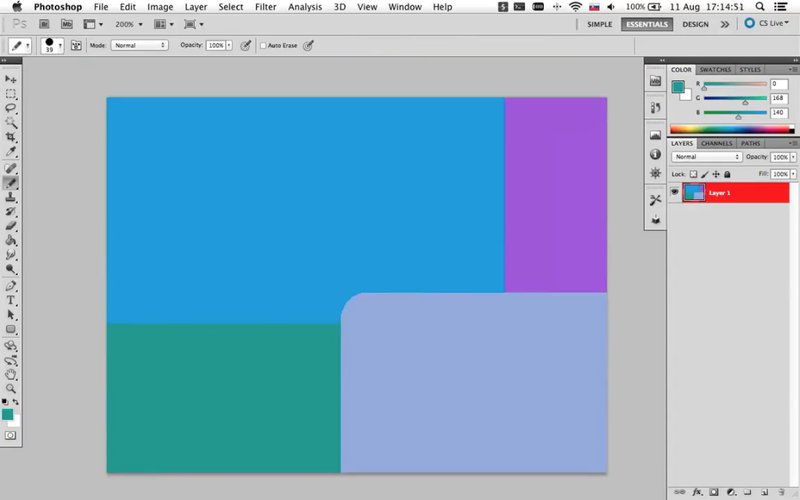The width and height of the screenshot is (800, 500).
Task: Launch Mini Bridge from application bar
Action: pos(66,24)
